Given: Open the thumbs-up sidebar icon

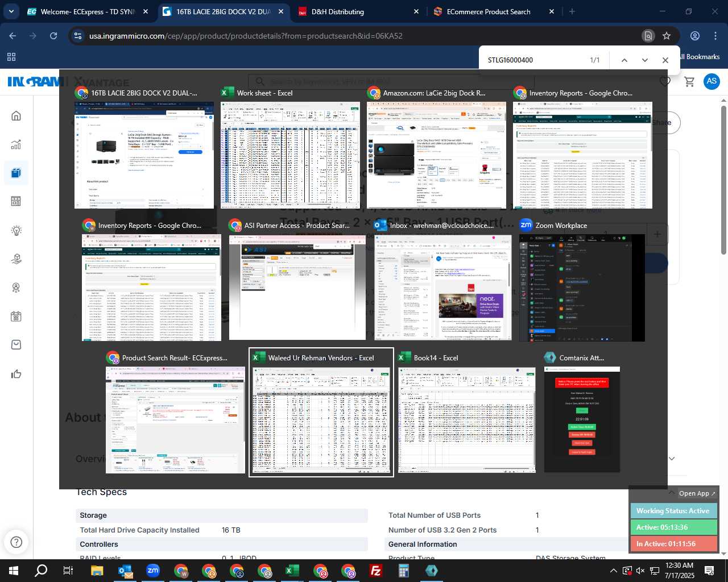Looking at the screenshot, I should (16, 373).
